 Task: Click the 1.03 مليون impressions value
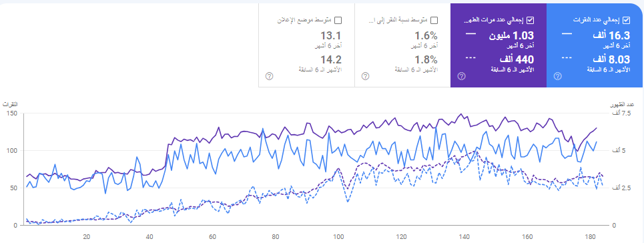pos(511,36)
